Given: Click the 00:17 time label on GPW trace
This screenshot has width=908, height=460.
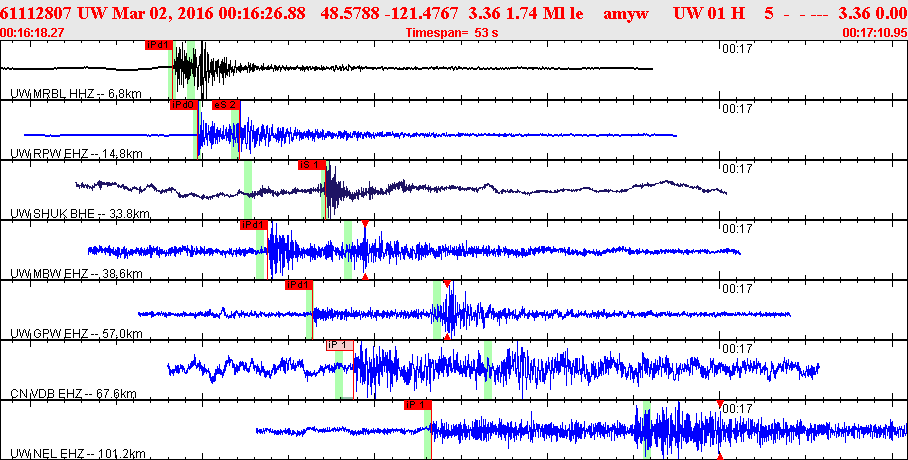Looking at the screenshot, I should point(737,289).
